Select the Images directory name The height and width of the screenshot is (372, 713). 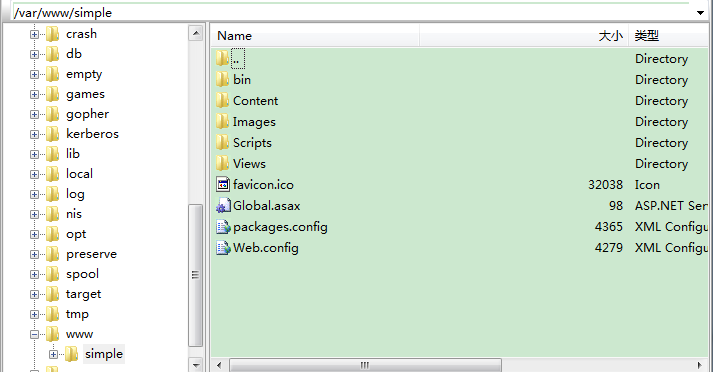pos(254,121)
